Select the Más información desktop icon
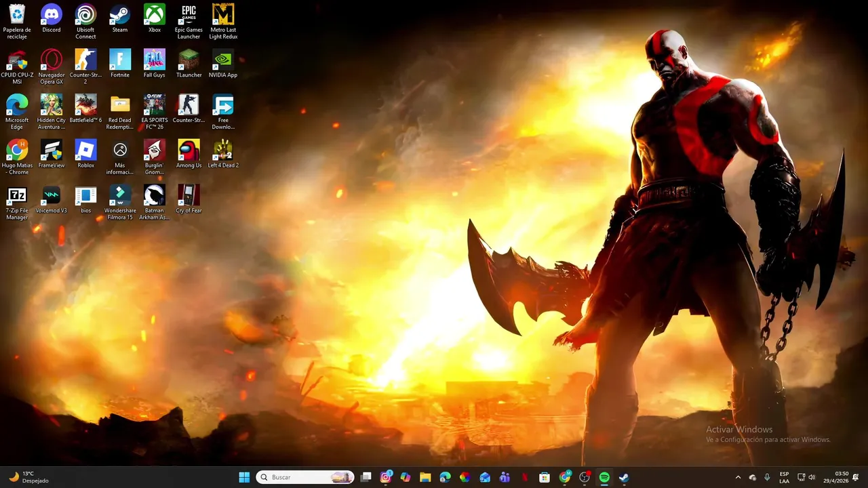This screenshot has width=868, height=488. tap(120, 157)
